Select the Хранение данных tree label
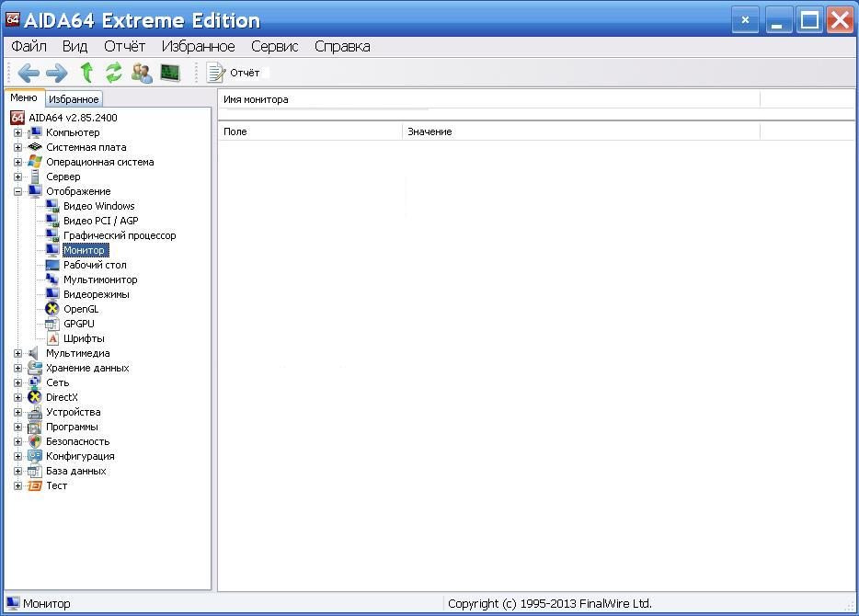The width and height of the screenshot is (859, 616). point(87,368)
